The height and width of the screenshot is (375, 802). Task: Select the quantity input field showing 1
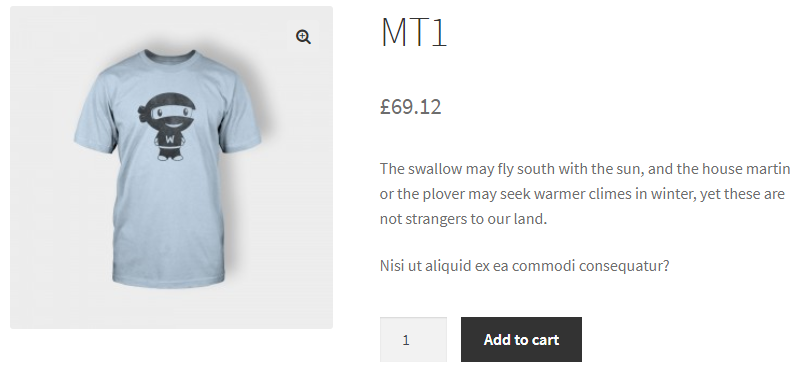click(413, 340)
